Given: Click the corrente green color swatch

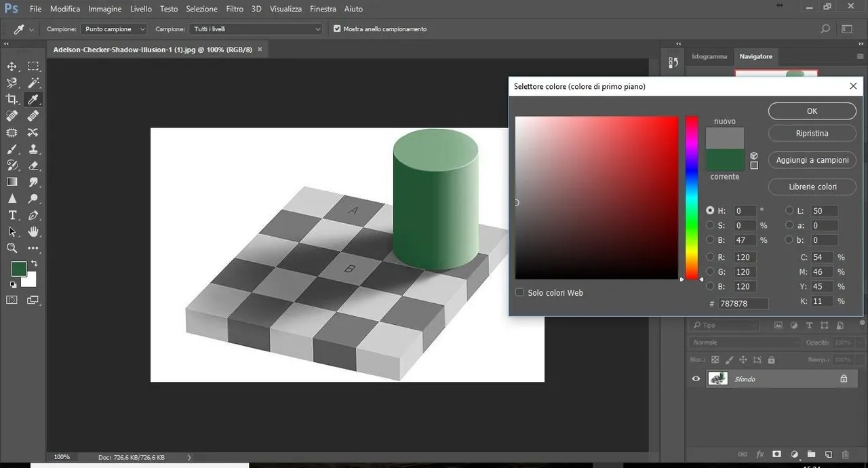Looking at the screenshot, I should (725, 159).
